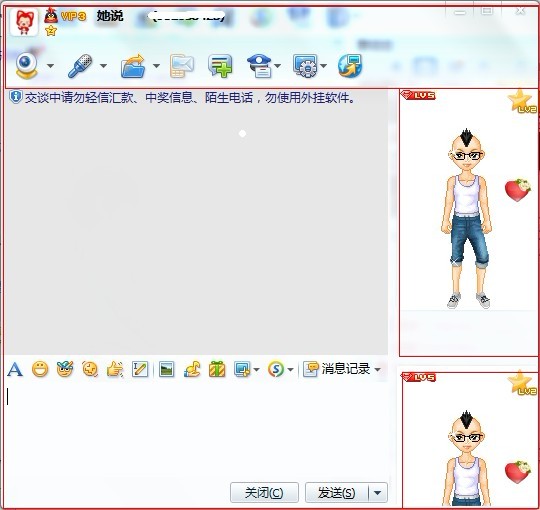Click the LV2 gold star in upper avatar panel
The image size is (540, 510).
tap(522, 101)
